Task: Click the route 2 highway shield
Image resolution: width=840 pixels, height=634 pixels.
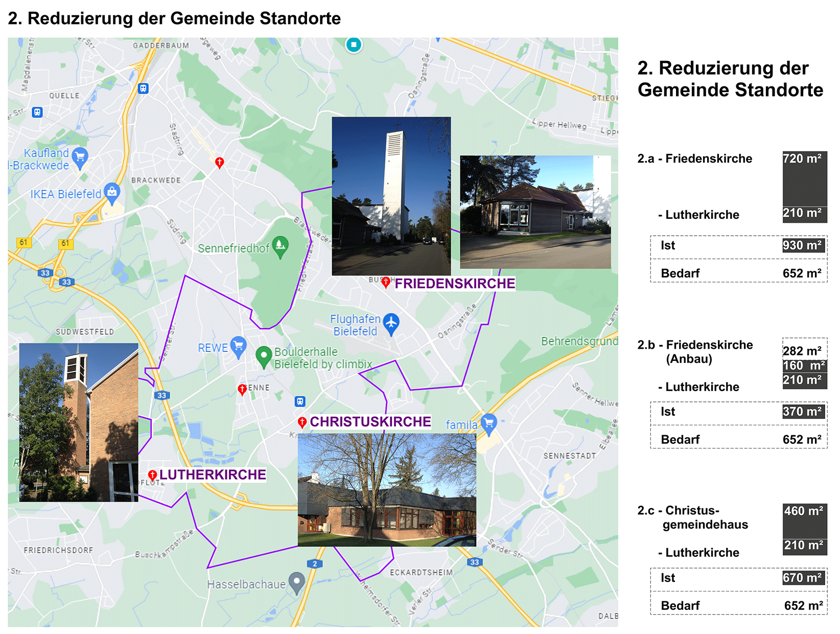Action: click(315, 563)
